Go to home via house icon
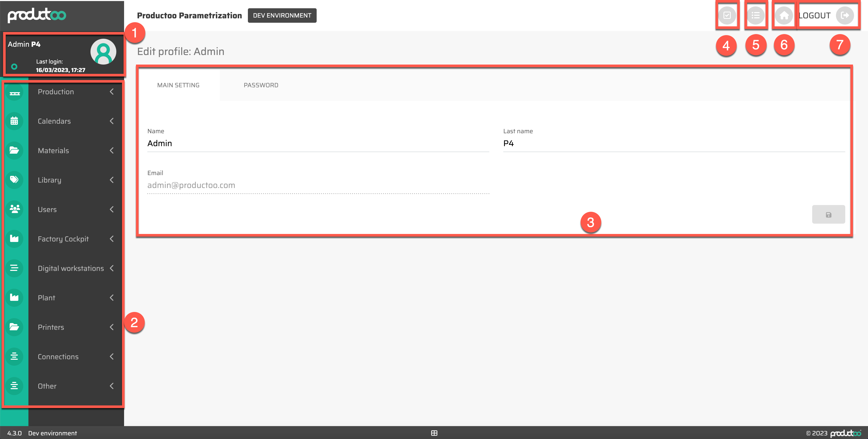This screenshot has height=439, width=868. (784, 15)
